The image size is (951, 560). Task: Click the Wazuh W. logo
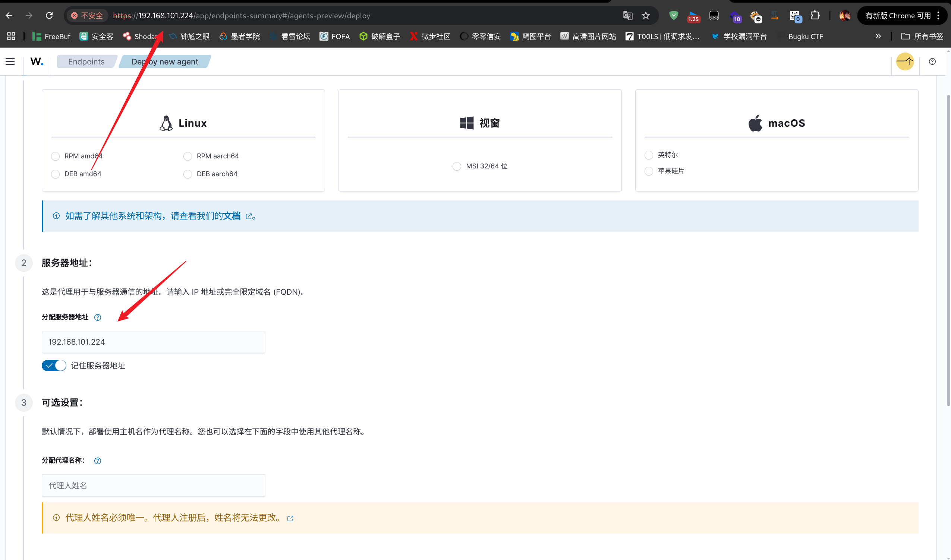(37, 61)
